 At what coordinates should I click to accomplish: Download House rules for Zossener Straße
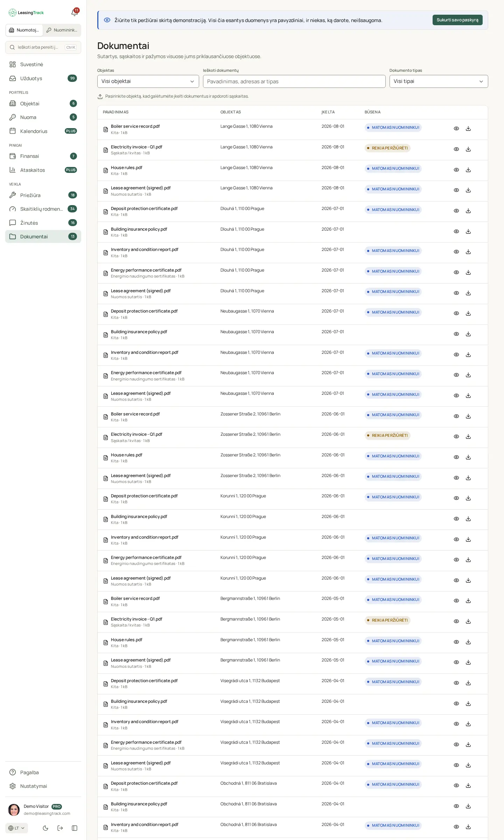[x=468, y=457]
